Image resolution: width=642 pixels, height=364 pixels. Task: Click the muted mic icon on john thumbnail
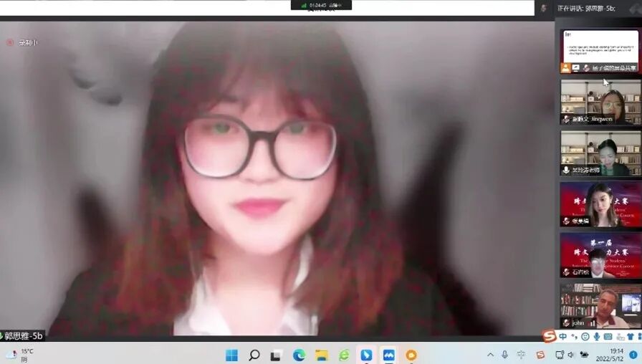566,322
